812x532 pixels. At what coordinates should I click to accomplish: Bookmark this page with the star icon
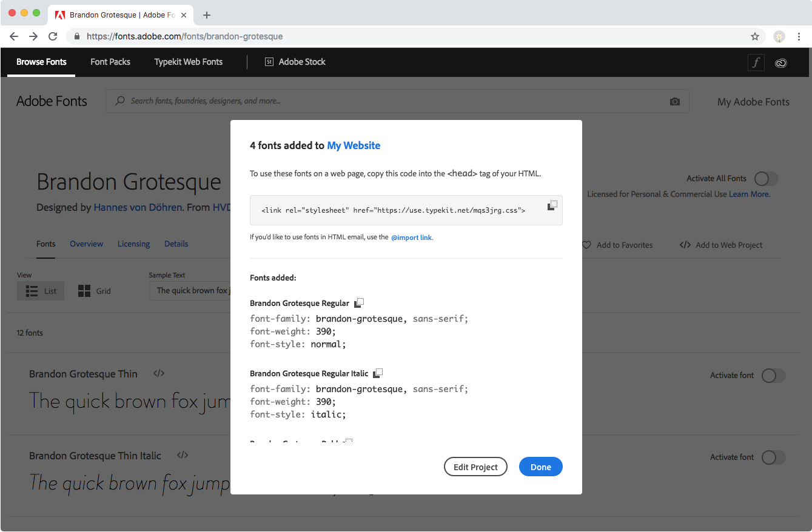point(755,36)
